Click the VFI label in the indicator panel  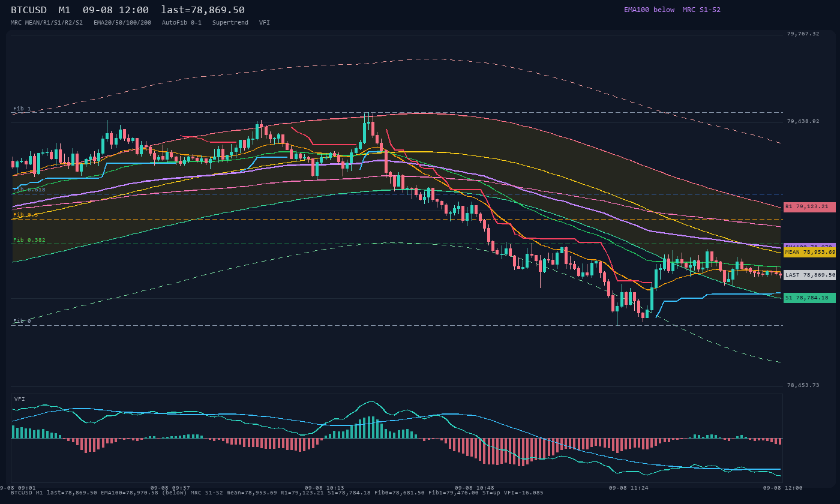20,399
